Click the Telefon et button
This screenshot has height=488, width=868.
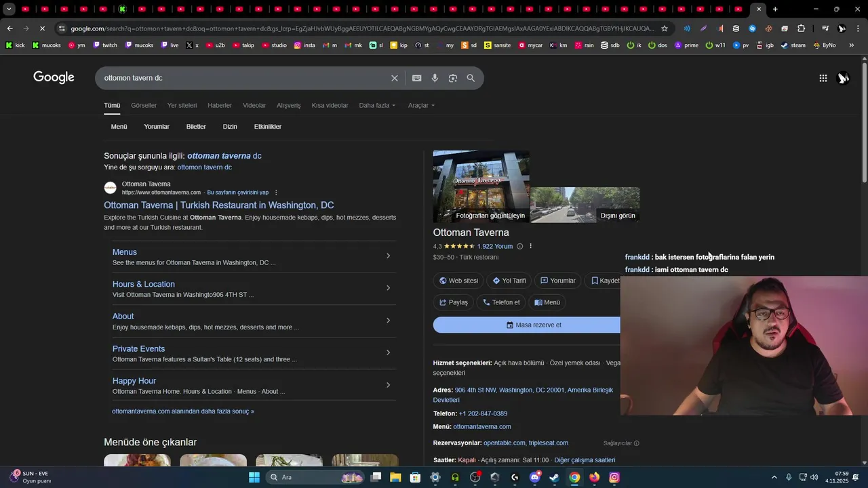click(x=501, y=302)
